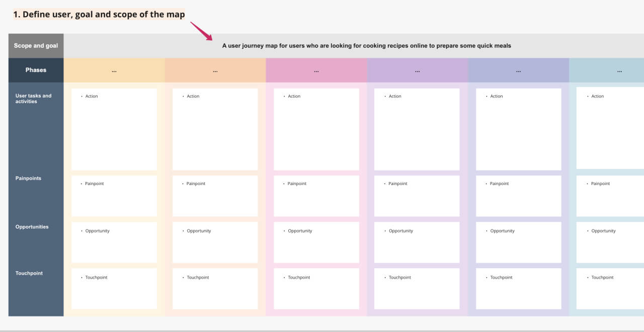The width and height of the screenshot is (644, 332).
Task: Click the 'Touchpoint' row label in the sidebar
Action: 29,273
